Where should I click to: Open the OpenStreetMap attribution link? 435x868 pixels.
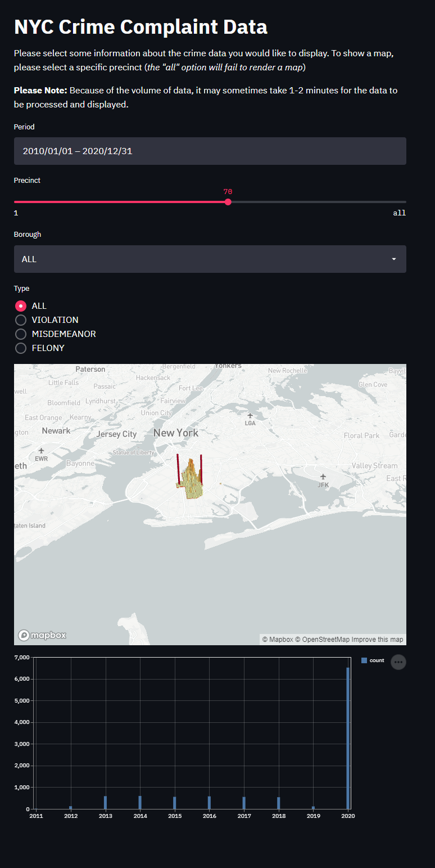pos(323,640)
